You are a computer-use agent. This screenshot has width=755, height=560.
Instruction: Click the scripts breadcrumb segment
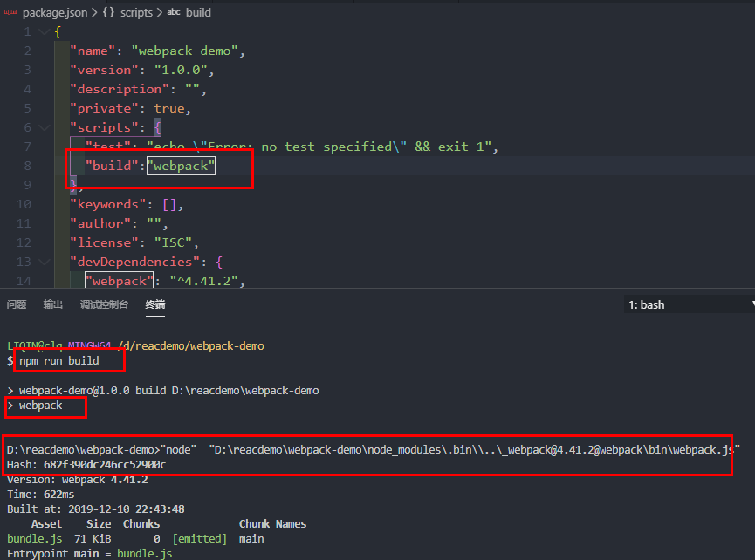[x=136, y=12]
